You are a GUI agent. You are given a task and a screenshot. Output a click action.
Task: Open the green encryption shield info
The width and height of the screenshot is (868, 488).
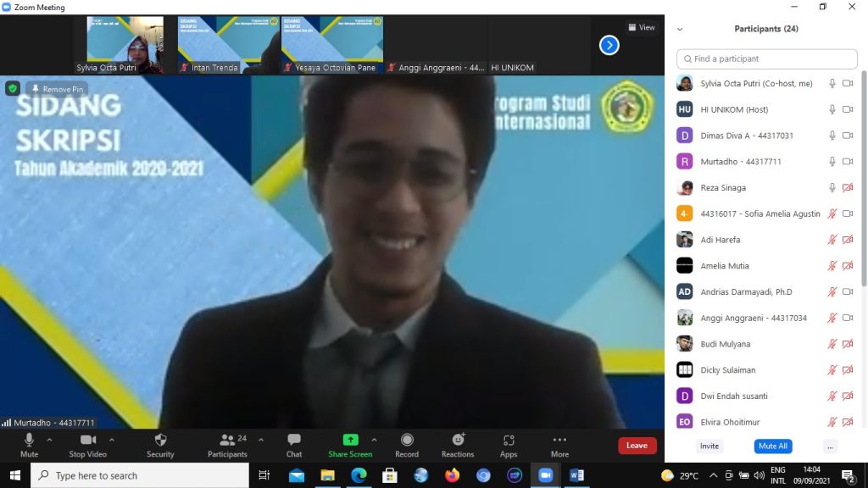tap(13, 88)
